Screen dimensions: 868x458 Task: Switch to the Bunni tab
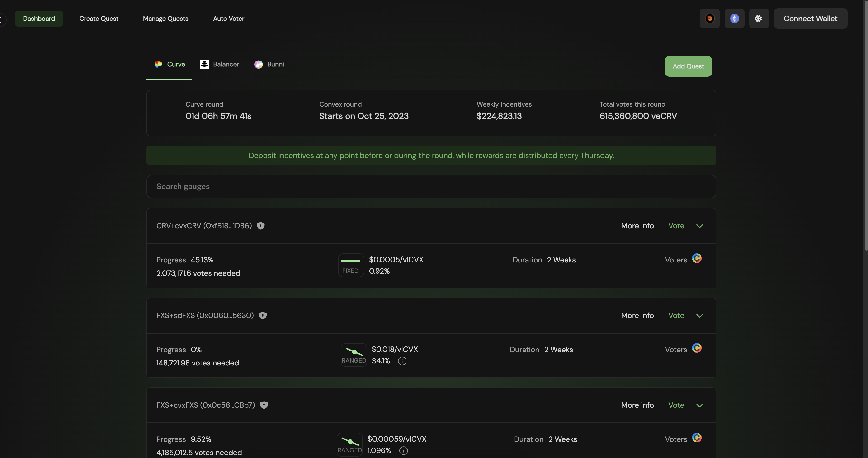[x=269, y=64]
